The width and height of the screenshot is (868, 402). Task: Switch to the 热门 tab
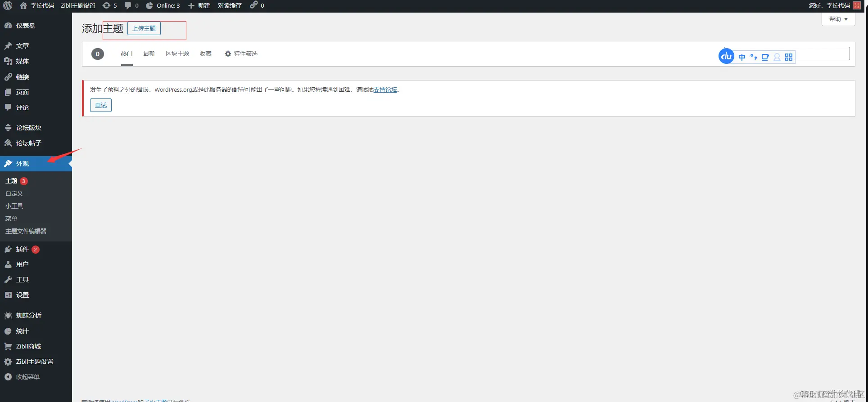[127, 54]
